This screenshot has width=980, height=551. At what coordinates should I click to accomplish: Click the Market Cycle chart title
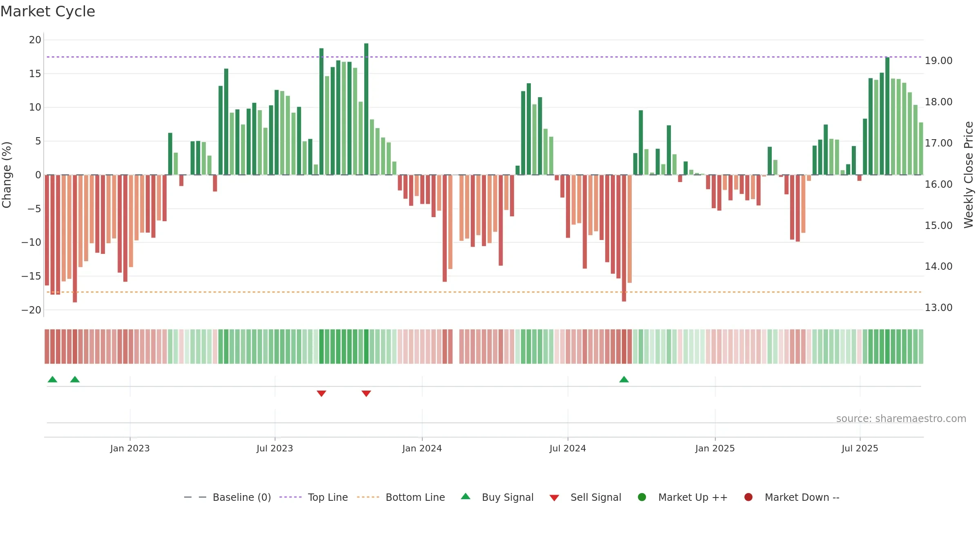pos(48,11)
